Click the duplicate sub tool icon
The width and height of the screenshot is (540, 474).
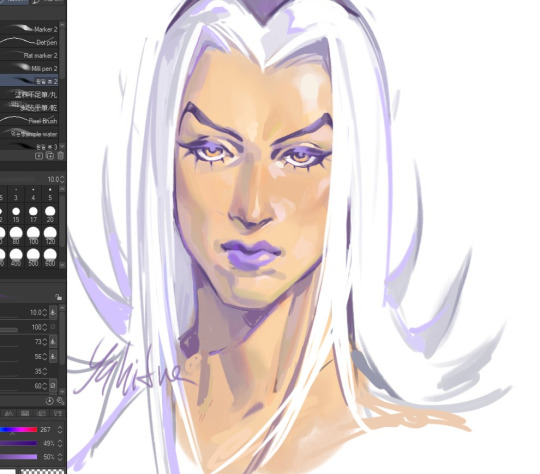point(50,156)
